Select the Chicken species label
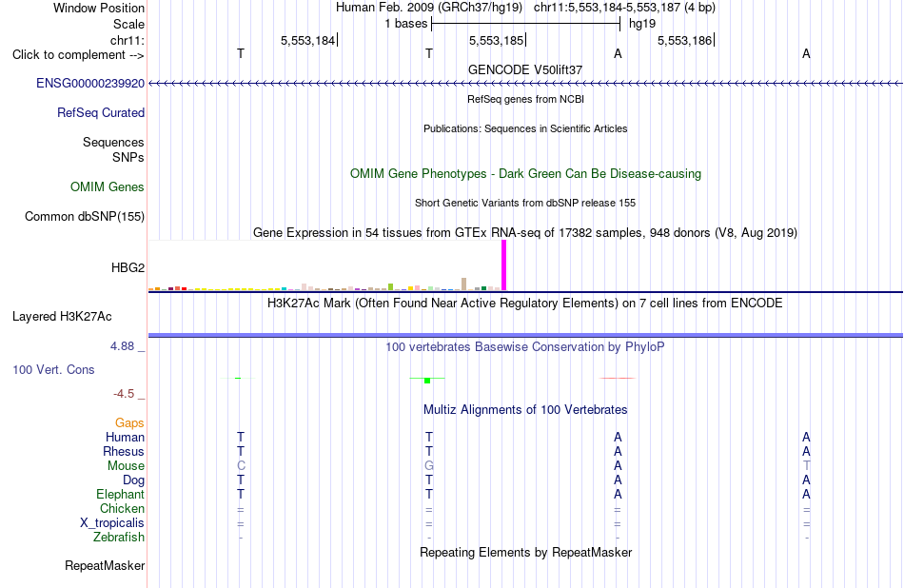Screen dimensions: 904x588 pos(122,509)
